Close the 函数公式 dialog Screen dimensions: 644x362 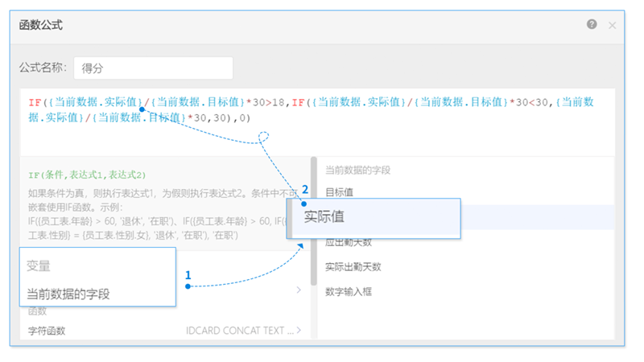click(x=613, y=25)
